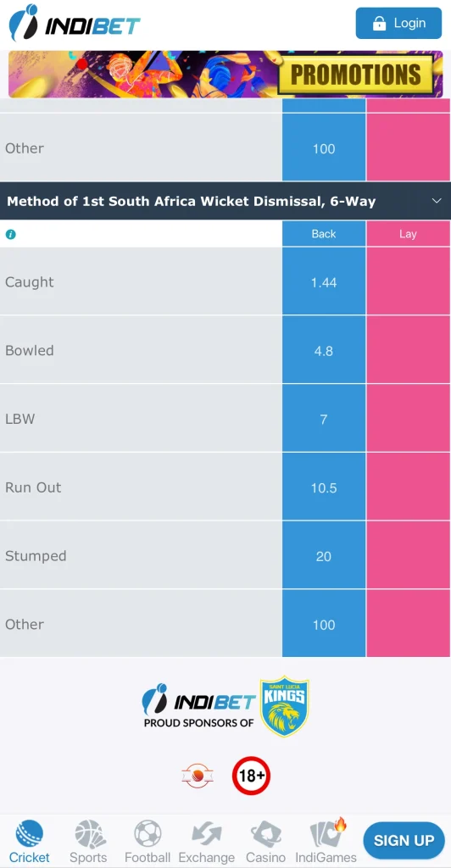This screenshot has height=868, width=451.
Task: Click the Method of 1st Wicket header
Action: point(191,201)
